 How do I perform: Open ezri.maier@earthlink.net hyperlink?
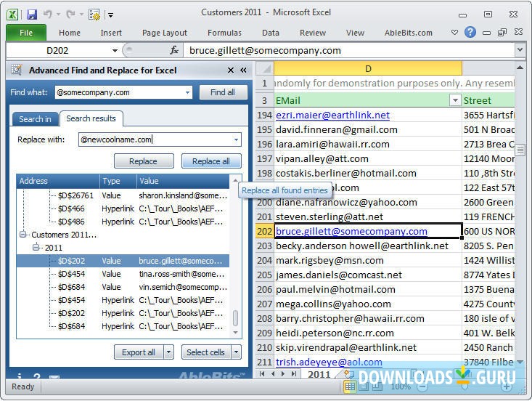pos(332,115)
